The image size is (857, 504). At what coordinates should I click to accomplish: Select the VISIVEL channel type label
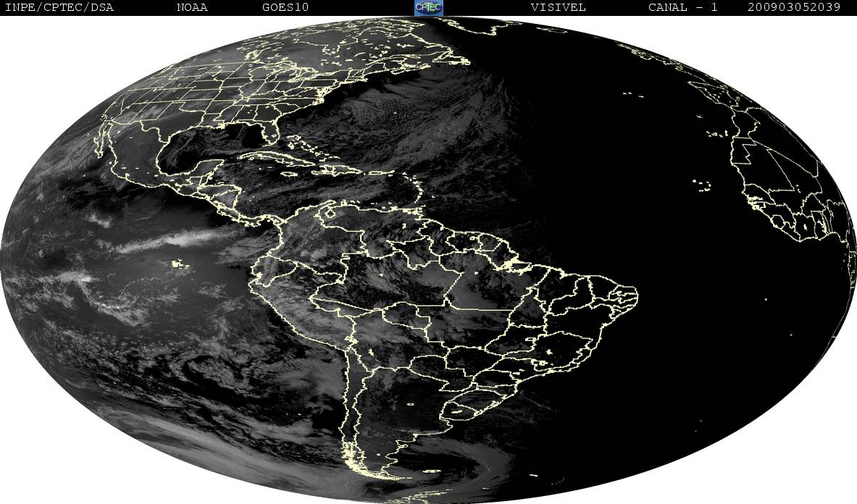click(x=558, y=8)
